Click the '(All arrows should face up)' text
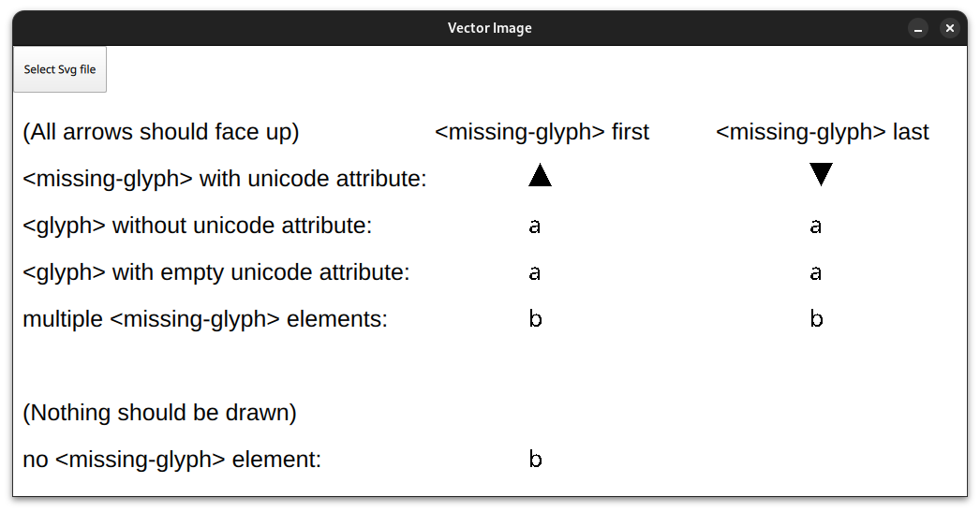Viewport: 980px width, 512px height. (x=161, y=132)
